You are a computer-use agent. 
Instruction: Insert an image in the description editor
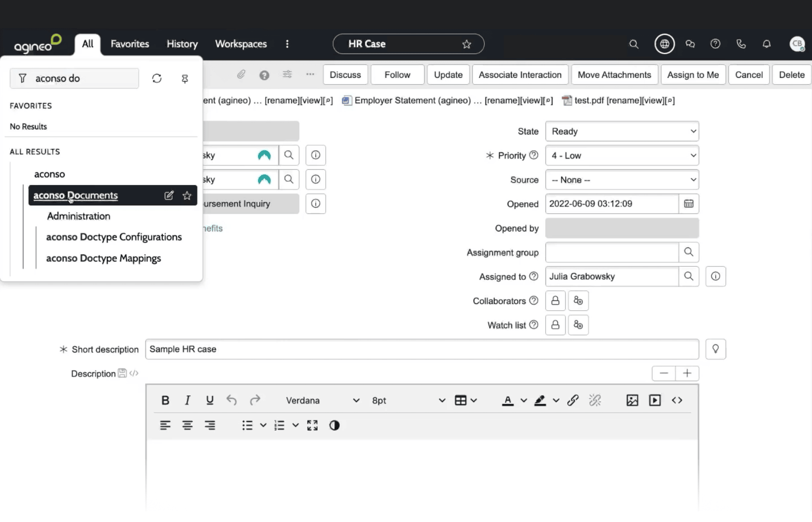pyautogui.click(x=632, y=400)
